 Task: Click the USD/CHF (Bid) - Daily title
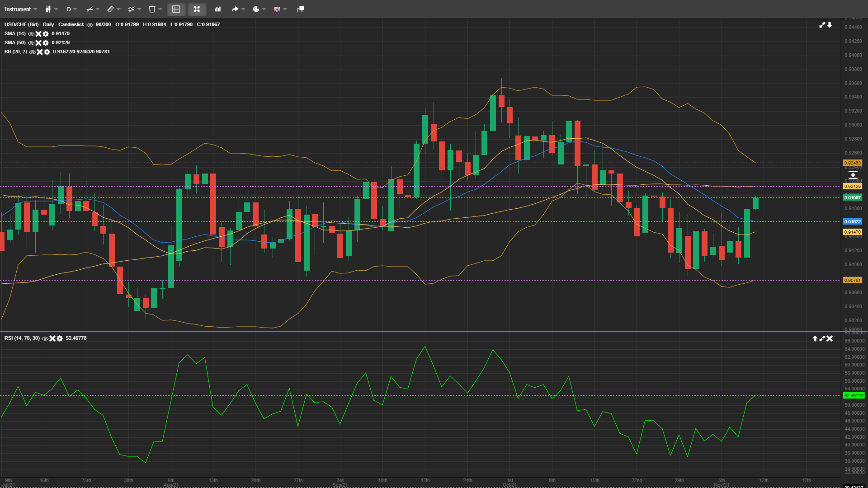[44, 25]
